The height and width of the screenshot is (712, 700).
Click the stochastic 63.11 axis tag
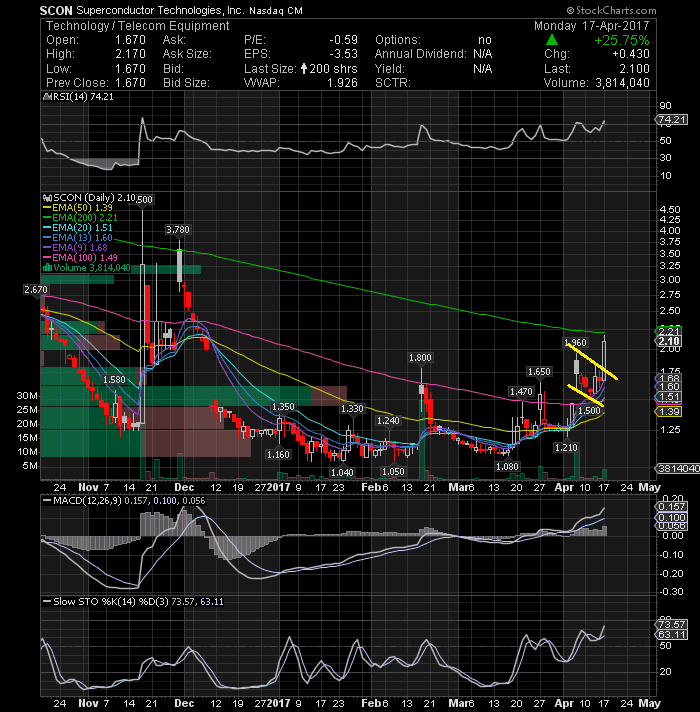(671, 634)
